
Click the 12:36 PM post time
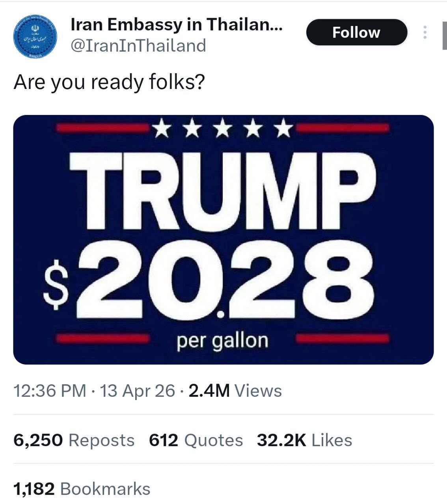tap(50, 391)
